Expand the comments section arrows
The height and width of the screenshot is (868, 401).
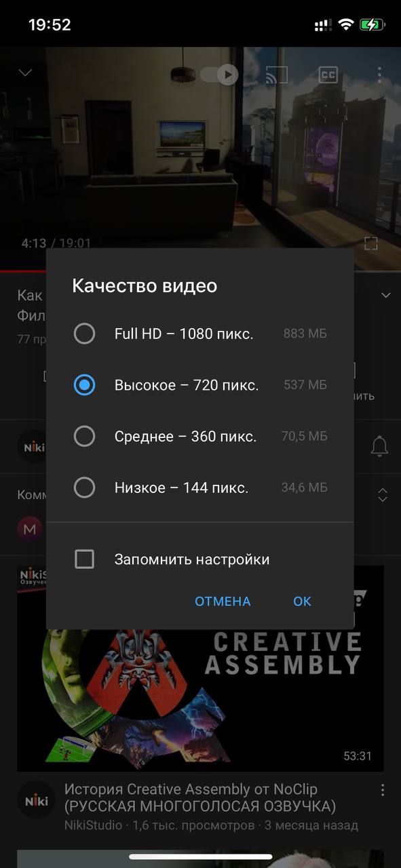pyautogui.click(x=383, y=495)
